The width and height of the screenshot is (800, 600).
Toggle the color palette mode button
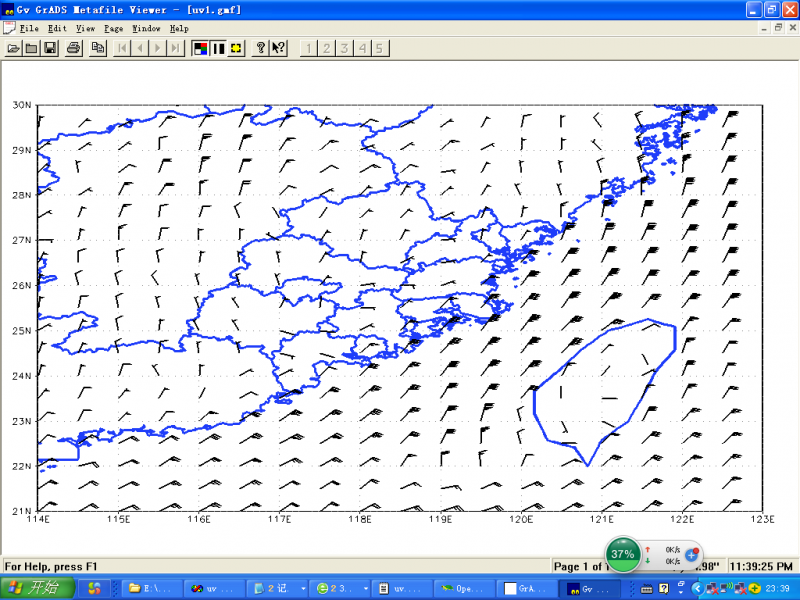pyautogui.click(x=201, y=48)
